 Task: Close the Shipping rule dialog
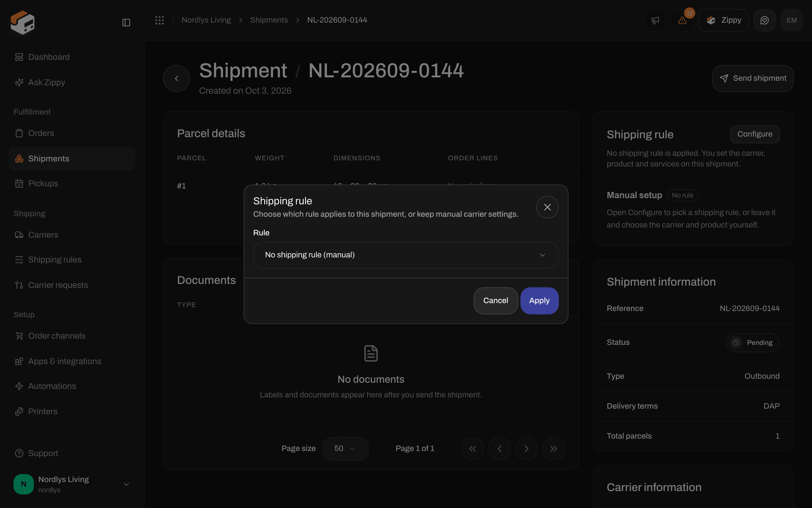click(547, 207)
